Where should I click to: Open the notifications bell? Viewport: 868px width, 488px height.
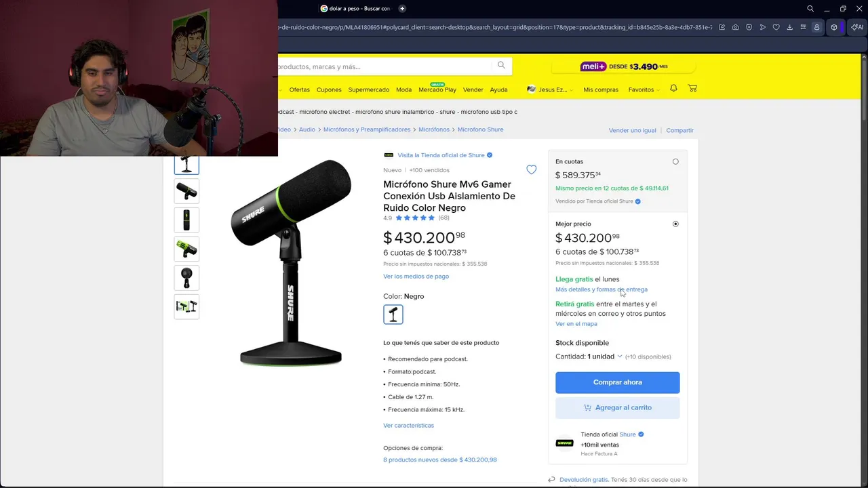[673, 89]
